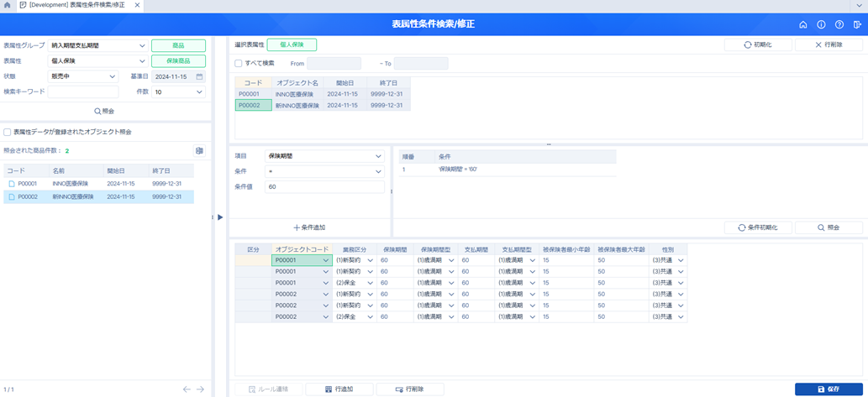The width and height of the screenshot is (868, 397).
Task: Click the 検索キーワード input field
Action: point(83,91)
